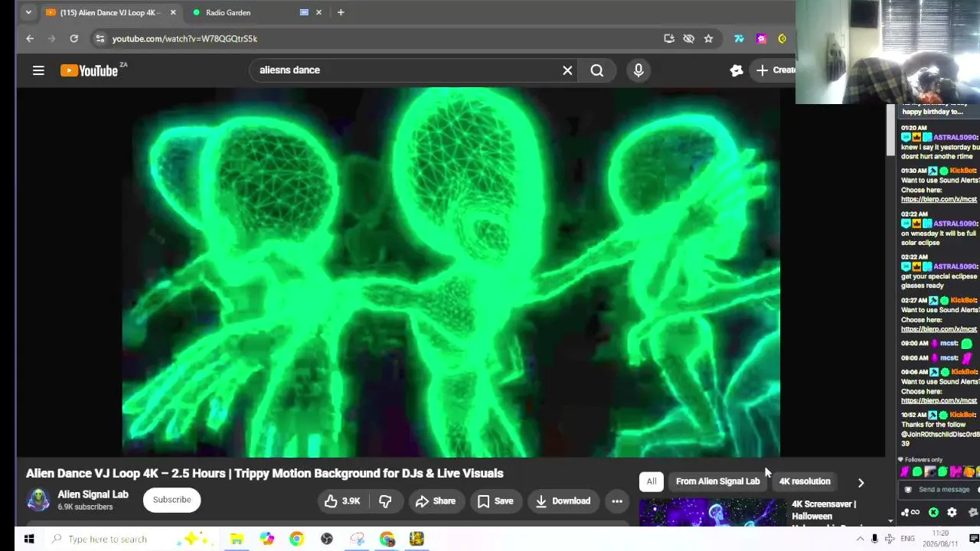
Task: Open a new browser tab
Action: click(341, 12)
